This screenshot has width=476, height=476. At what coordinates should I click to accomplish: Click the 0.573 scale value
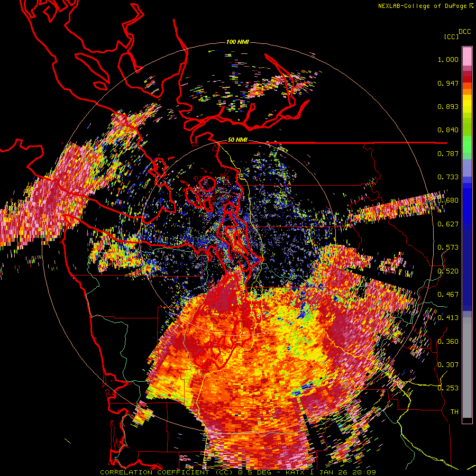tap(448, 248)
